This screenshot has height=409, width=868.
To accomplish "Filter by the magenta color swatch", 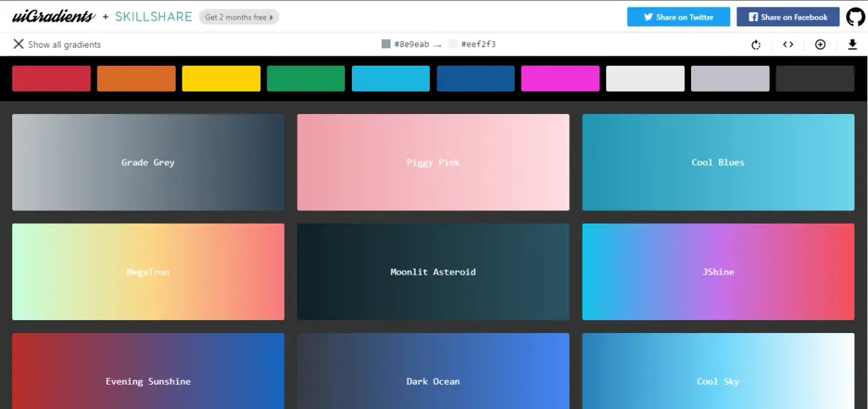I will pos(560,79).
